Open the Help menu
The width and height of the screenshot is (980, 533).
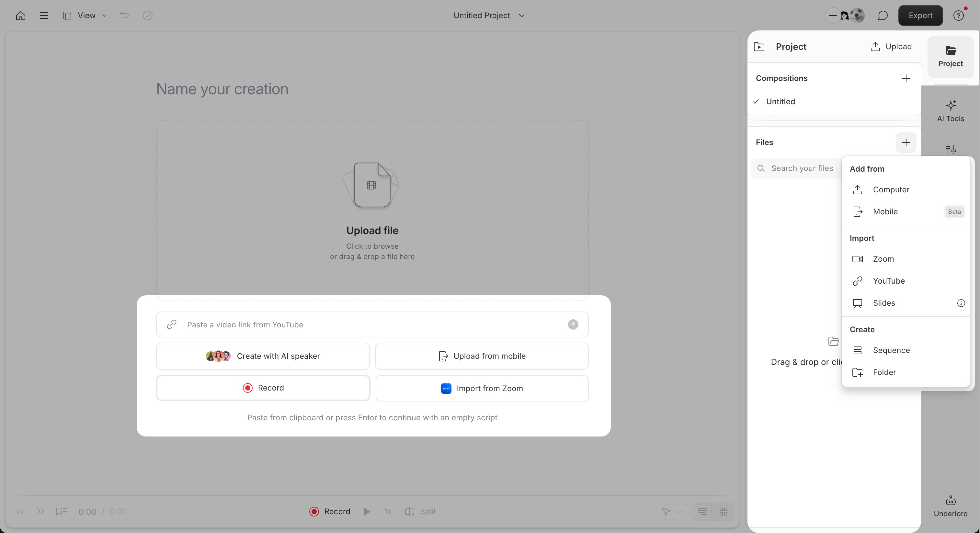[958, 15]
